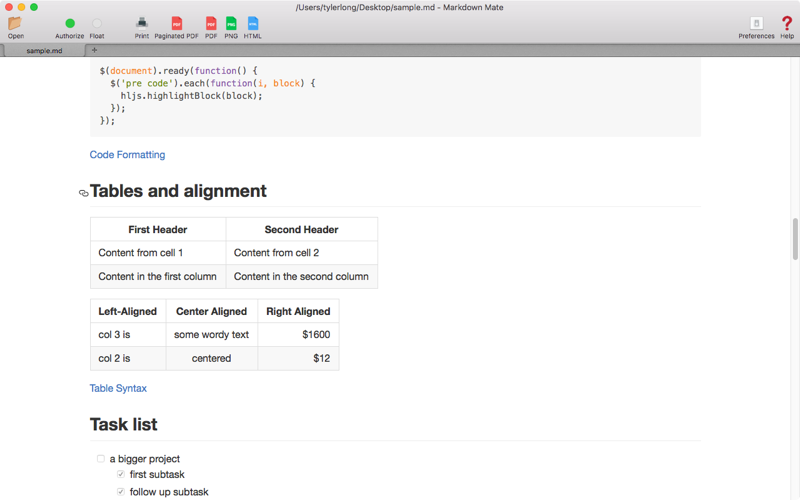Click cell 'Content in the second column'
This screenshot has height=500, width=800.
(x=302, y=277)
